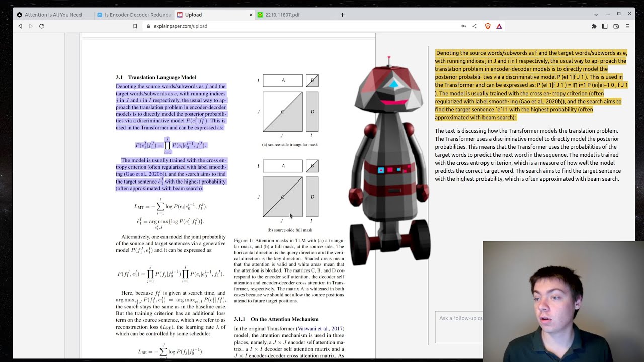Open the Brave Rewards triangle icon
Screen dimensions: 644x362
[499, 26]
